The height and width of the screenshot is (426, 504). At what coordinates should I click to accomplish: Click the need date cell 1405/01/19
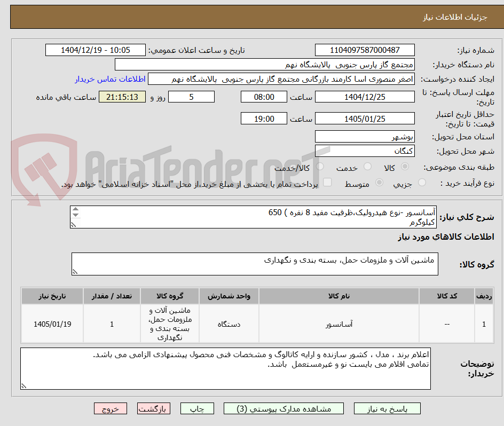[52, 324]
